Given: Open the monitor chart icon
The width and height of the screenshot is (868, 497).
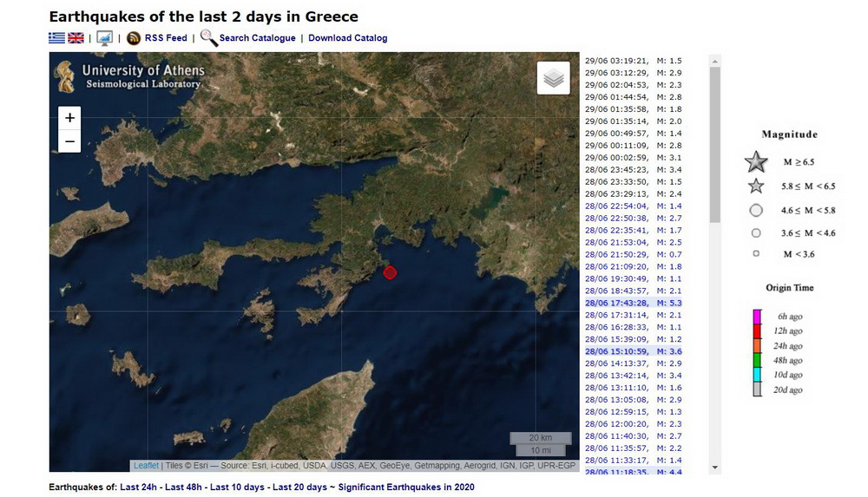Looking at the screenshot, I should [x=104, y=38].
